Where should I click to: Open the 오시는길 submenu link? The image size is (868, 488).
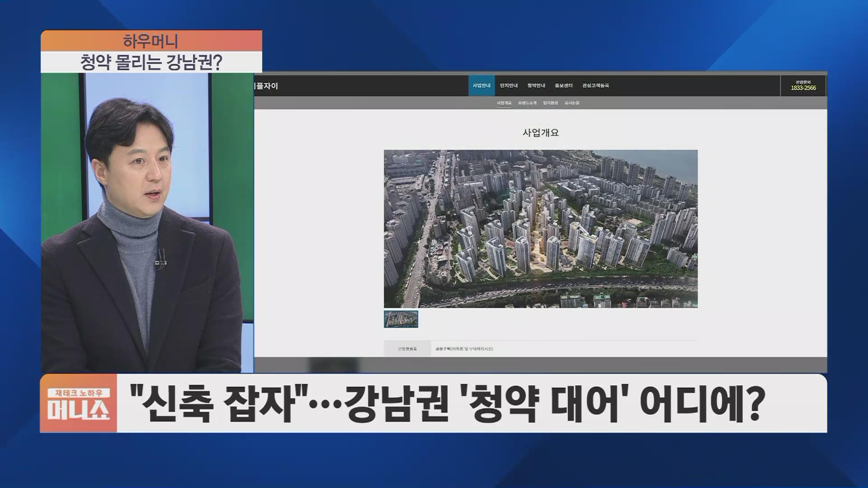(x=571, y=103)
